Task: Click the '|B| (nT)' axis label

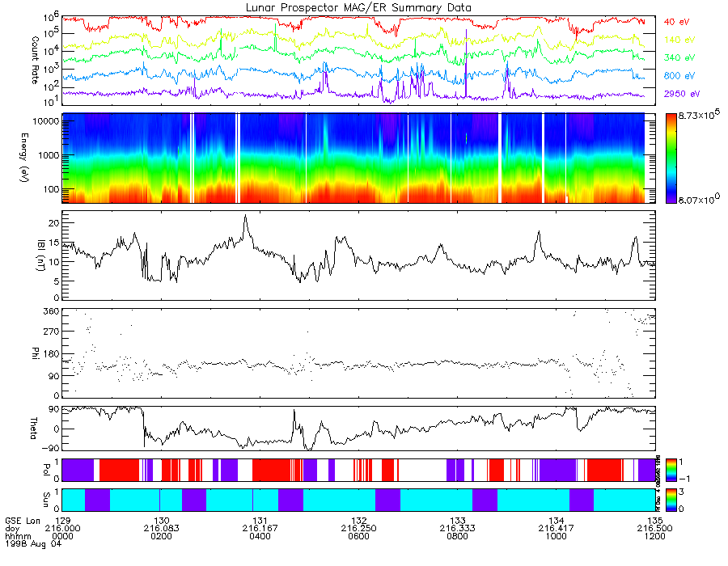Action: pyautogui.click(x=41, y=256)
